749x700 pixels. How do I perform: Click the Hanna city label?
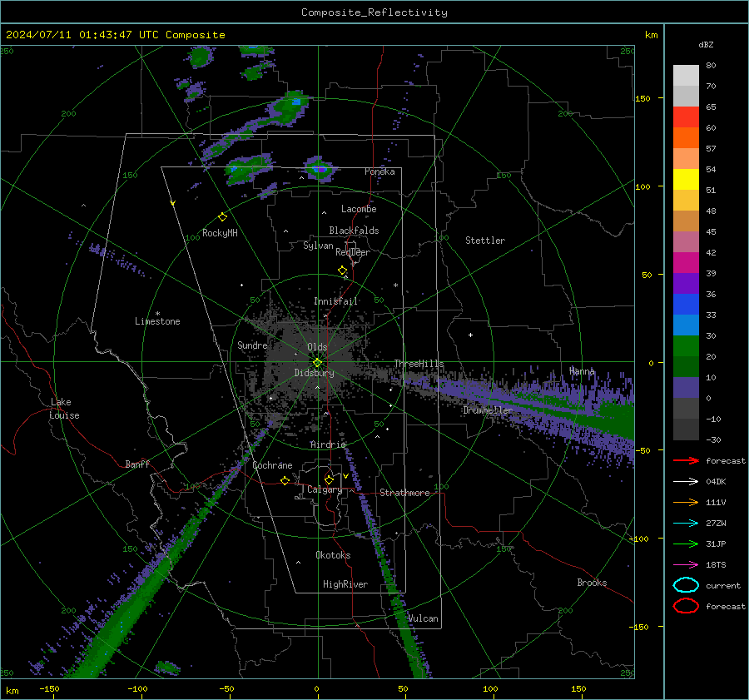[x=582, y=371]
